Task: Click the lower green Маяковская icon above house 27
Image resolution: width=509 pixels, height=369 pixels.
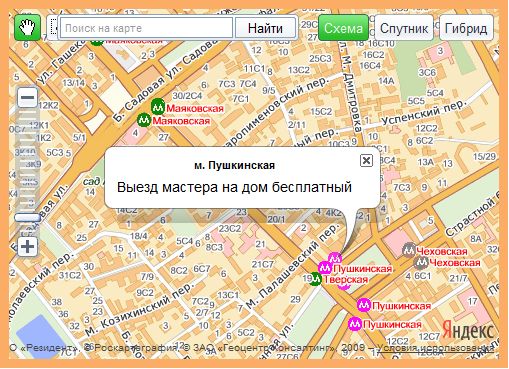Action: pos(144,120)
